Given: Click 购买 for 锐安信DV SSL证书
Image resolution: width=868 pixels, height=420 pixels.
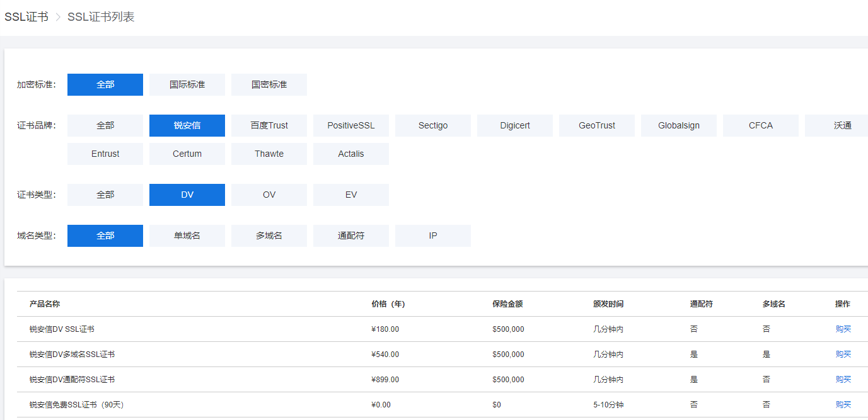Looking at the screenshot, I should pos(843,329).
